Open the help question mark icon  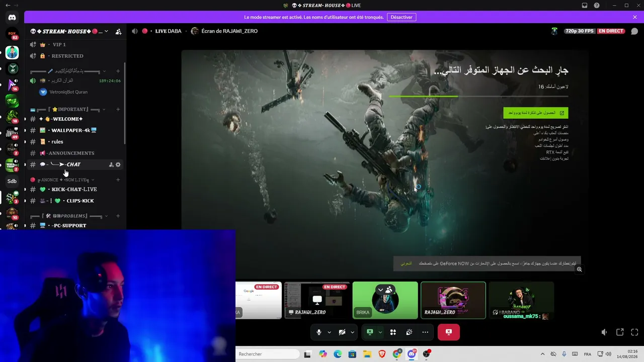(597, 6)
